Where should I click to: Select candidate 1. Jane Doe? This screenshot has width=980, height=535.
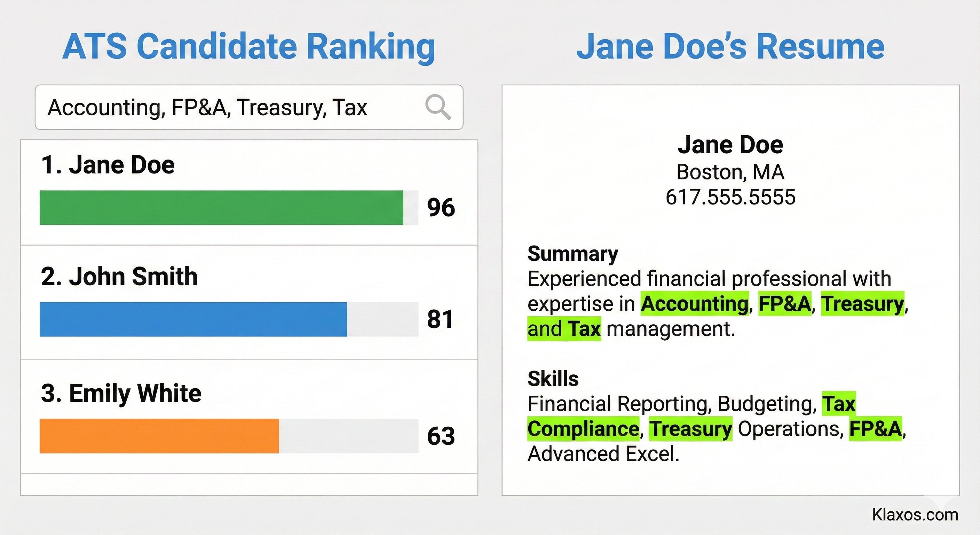coord(108,165)
